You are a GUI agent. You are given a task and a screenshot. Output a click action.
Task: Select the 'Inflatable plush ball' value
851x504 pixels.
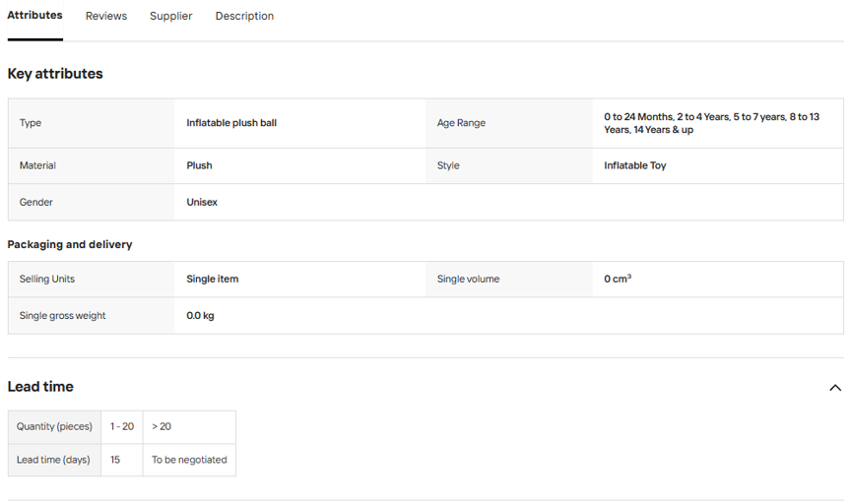pyautogui.click(x=231, y=123)
